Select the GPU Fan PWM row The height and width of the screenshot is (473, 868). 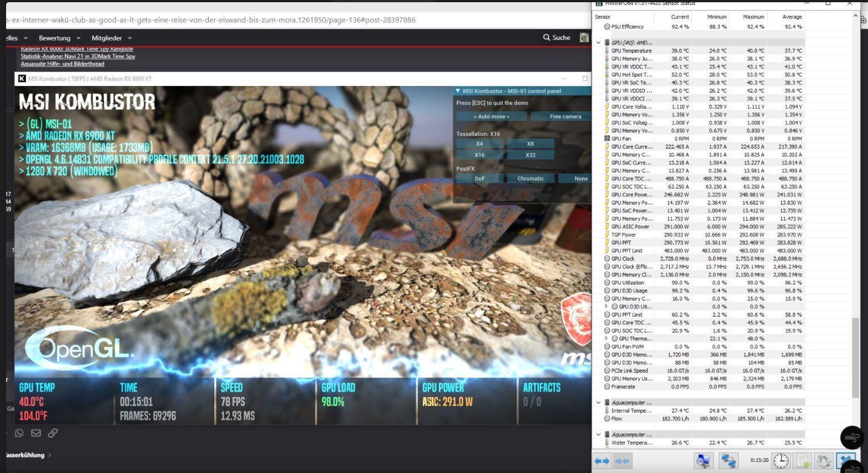pyautogui.click(x=699, y=347)
